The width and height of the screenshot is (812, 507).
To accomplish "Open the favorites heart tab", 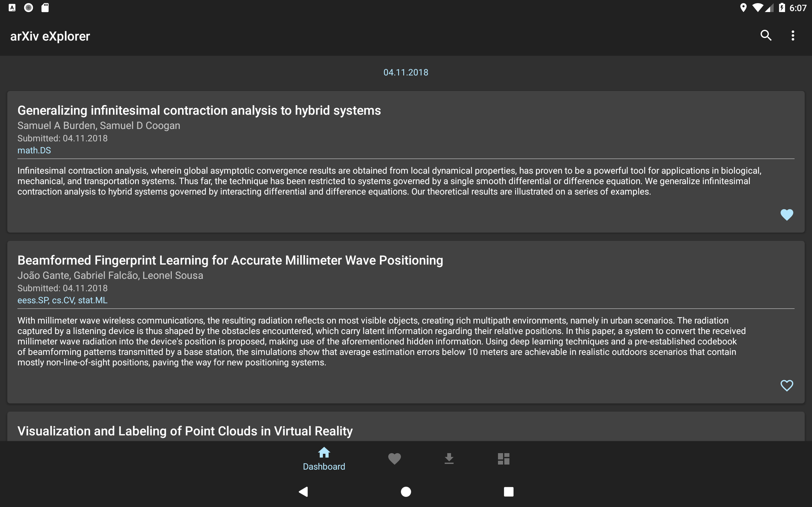I will 394,459.
